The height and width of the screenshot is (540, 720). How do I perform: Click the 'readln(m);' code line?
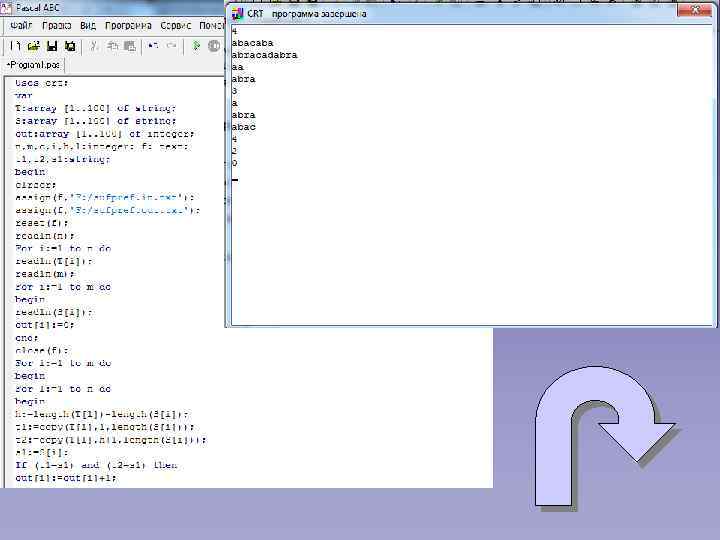[x=45, y=274]
